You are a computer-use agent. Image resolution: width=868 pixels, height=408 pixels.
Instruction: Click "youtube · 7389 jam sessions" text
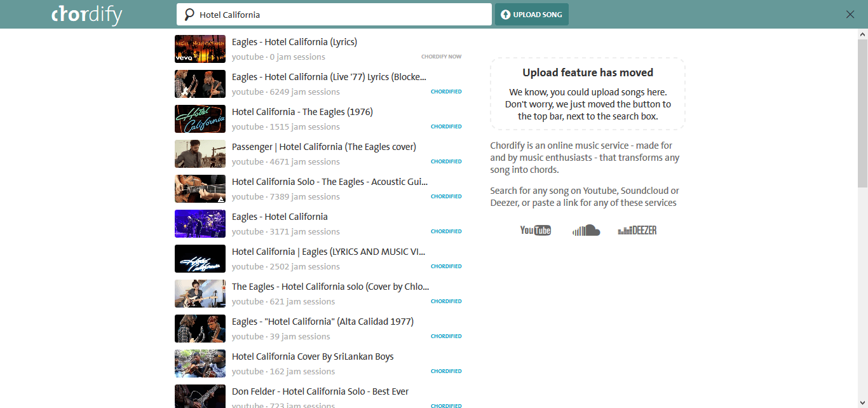coord(286,196)
